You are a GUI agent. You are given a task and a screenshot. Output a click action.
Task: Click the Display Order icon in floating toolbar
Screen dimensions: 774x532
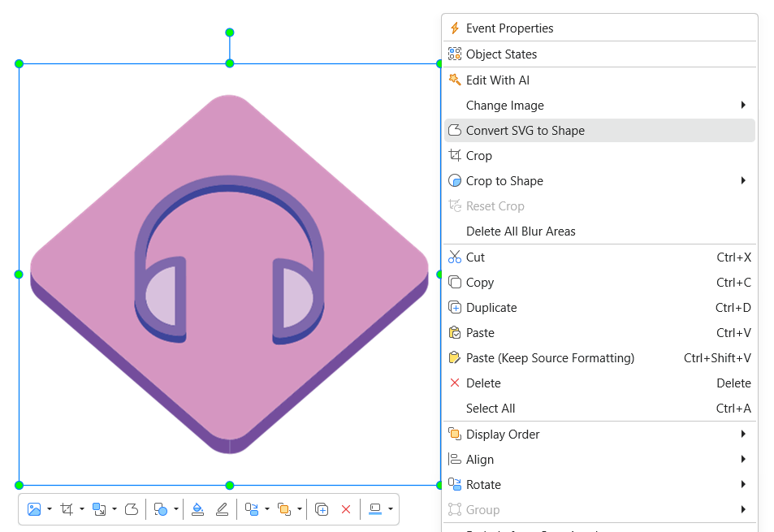(284, 509)
